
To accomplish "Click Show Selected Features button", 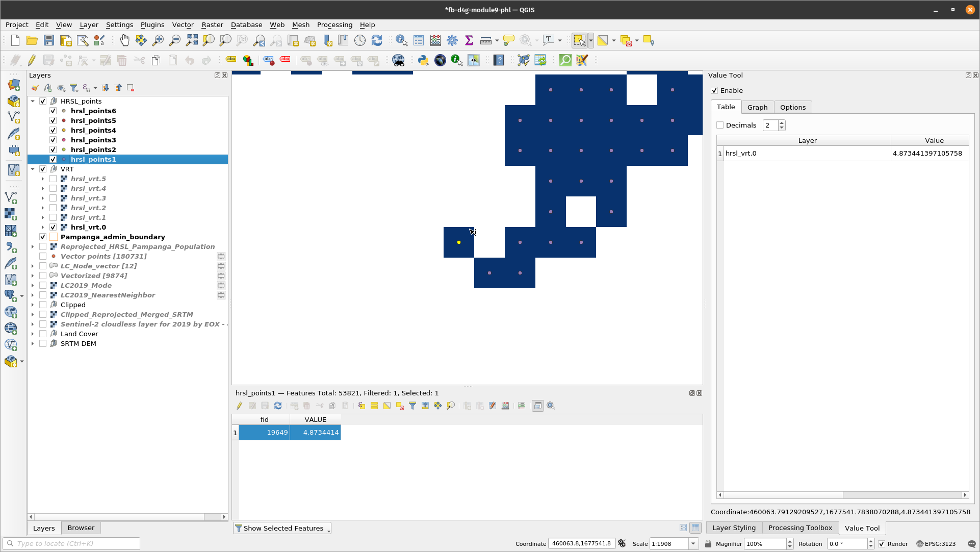I will point(282,528).
